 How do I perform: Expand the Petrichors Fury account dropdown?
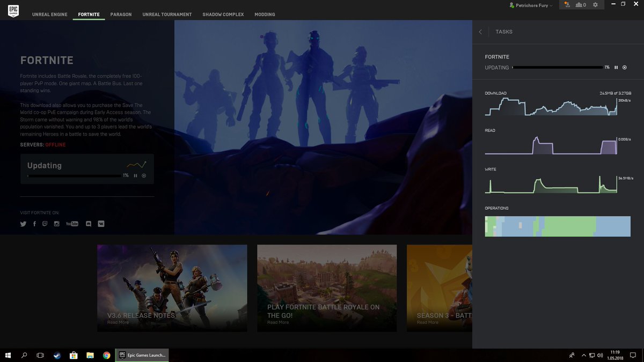click(x=531, y=5)
